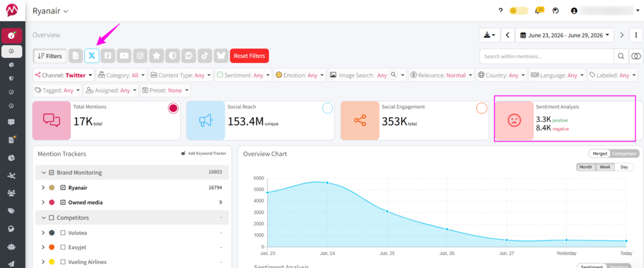The image size is (644, 268).
Task: Set chart granularity to Day
Action: click(x=624, y=167)
